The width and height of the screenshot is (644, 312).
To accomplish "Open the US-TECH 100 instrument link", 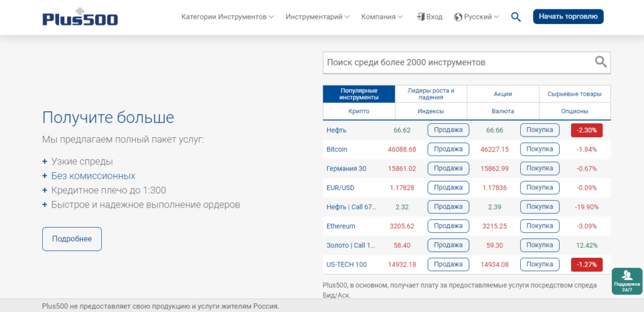I will pyautogui.click(x=347, y=265).
